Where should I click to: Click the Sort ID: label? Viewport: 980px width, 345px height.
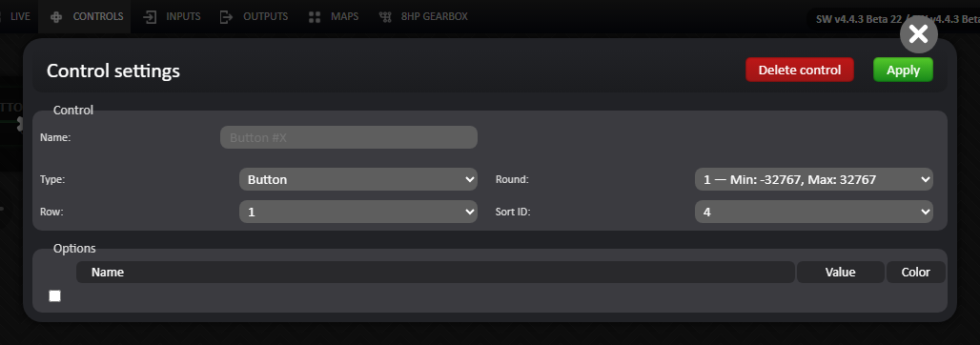tap(513, 212)
